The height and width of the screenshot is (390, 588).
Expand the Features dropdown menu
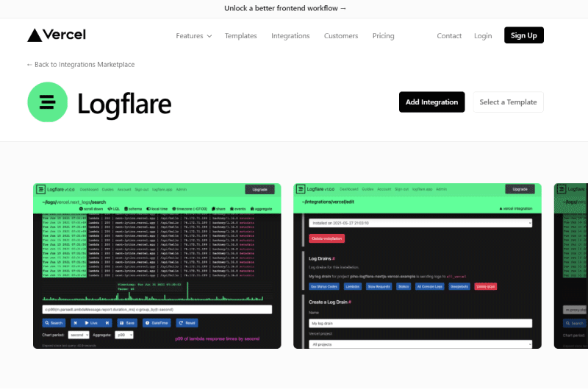[x=194, y=35]
